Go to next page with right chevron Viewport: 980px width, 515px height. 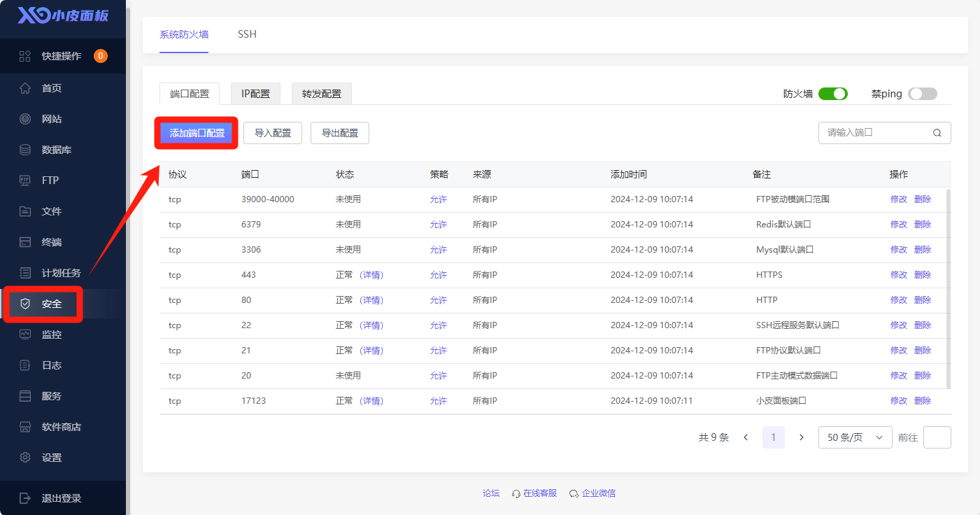pyautogui.click(x=802, y=437)
